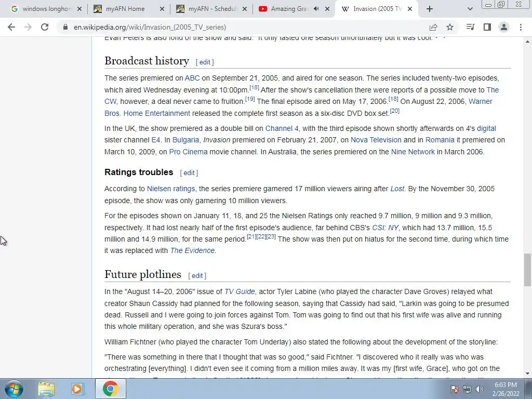Follow the Romania link
532x399 pixels.
[x=440, y=140]
